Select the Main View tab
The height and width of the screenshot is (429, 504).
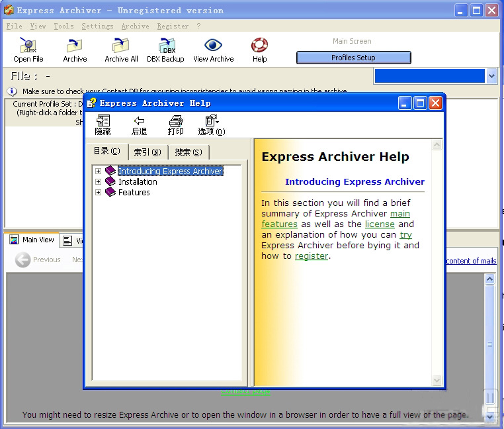click(x=32, y=240)
